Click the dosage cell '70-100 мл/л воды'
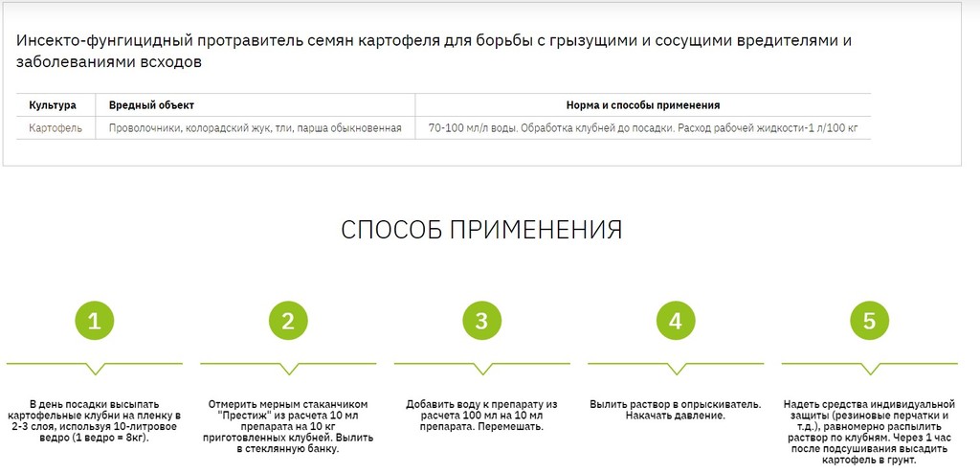The height and width of the screenshot is (473, 980). pyautogui.click(x=643, y=127)
